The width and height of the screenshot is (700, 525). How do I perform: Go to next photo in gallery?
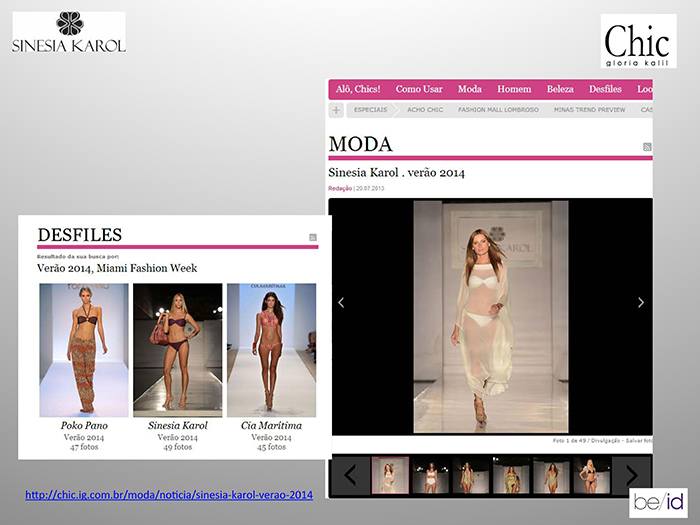click(641, 303)
